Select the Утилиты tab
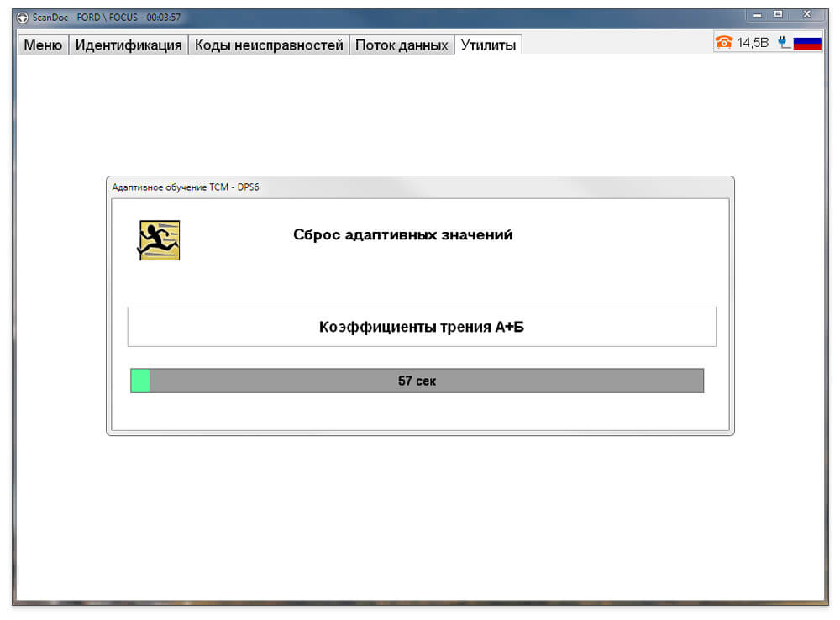This screenshot has width=840, height=620. (x=488, y=45)
